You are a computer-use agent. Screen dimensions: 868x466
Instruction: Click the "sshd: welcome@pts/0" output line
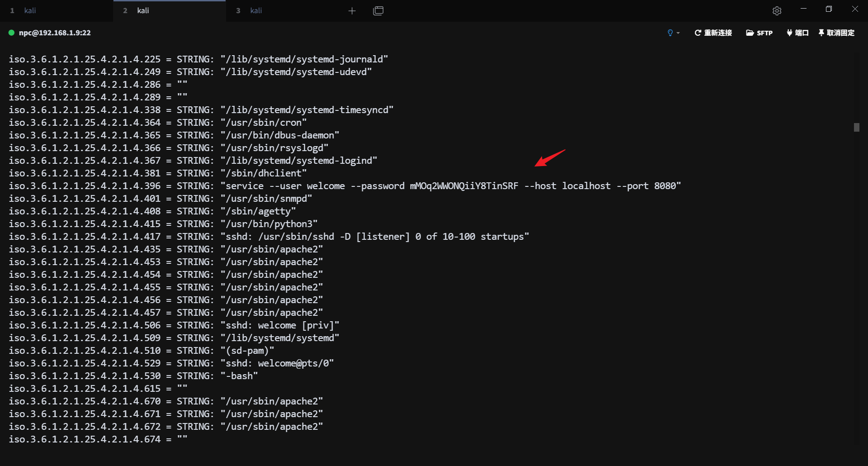[x=279, y=363]
